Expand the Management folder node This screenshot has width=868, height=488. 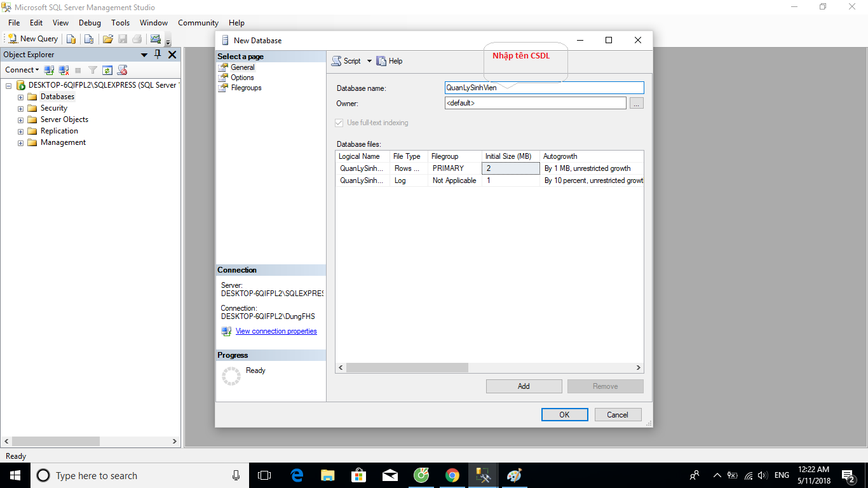tap(20, 142)
